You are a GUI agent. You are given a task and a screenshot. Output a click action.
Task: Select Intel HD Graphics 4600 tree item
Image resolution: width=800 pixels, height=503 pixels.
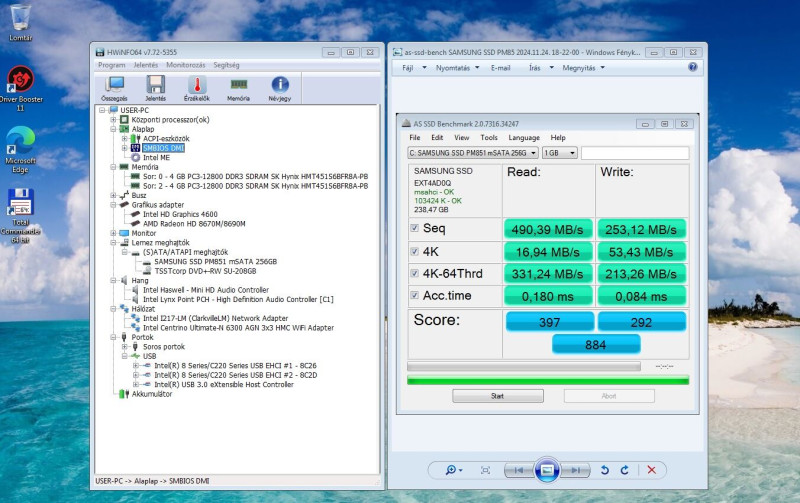coord(182,214)
